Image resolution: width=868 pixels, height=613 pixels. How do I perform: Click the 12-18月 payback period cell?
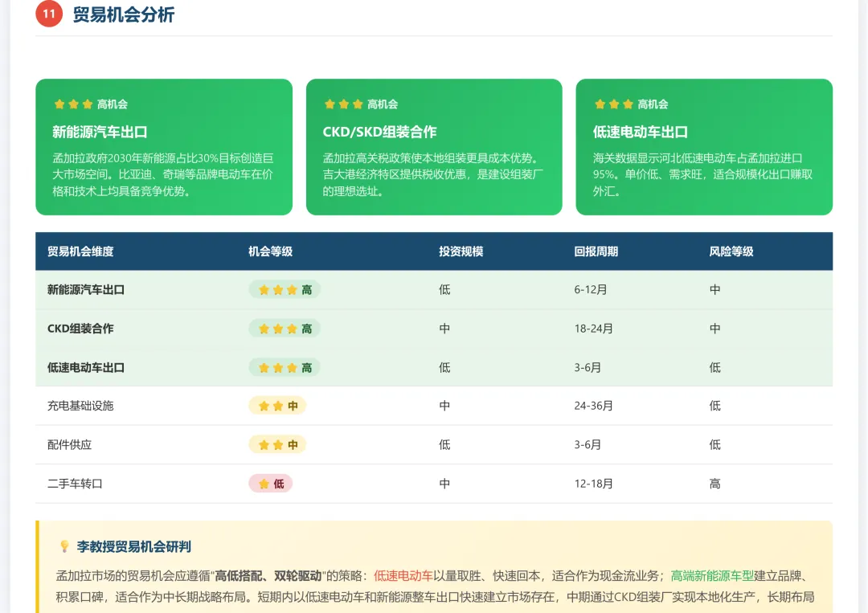(593, 484)
